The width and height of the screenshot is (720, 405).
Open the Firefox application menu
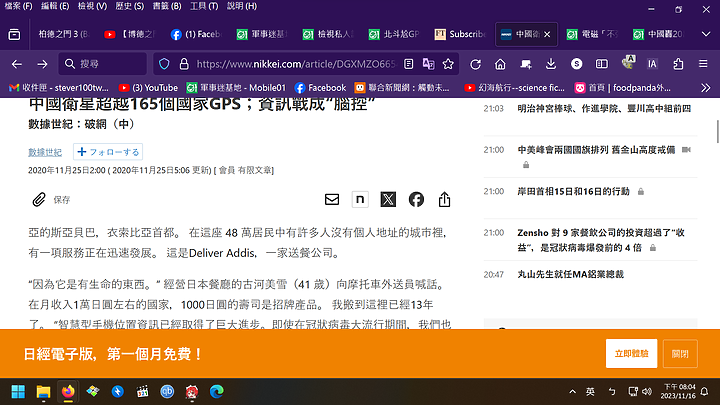click(x=703, y=64)
